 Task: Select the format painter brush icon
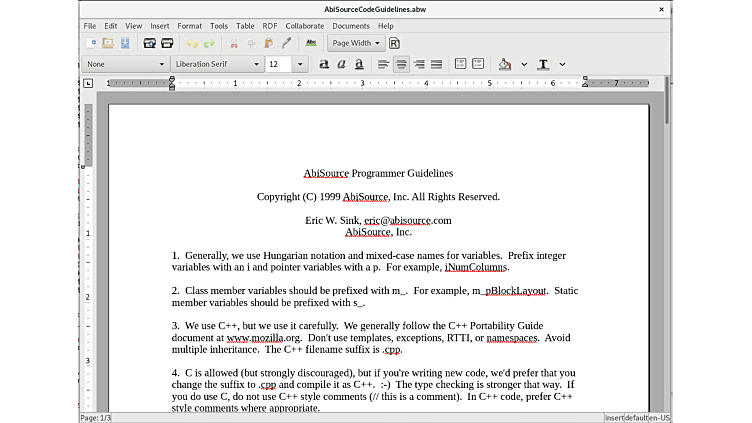286,43
